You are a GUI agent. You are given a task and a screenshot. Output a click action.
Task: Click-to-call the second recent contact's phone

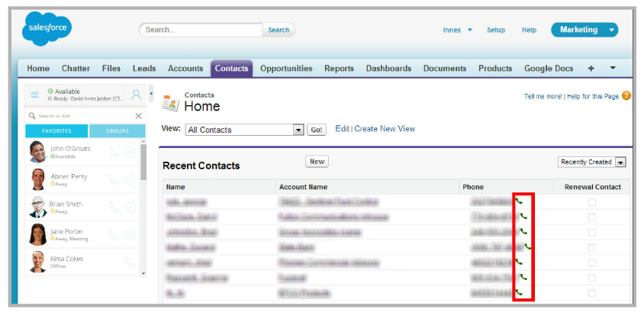(x=523, y=216)
